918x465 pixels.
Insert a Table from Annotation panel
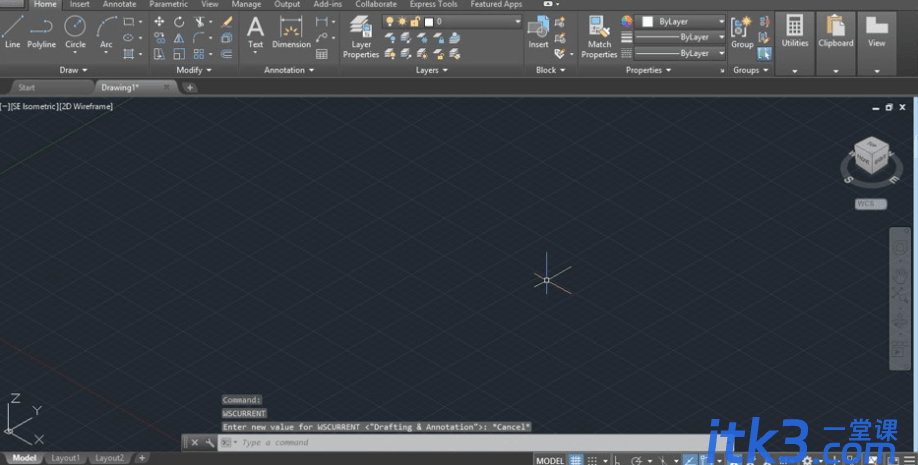pos(321,54)
